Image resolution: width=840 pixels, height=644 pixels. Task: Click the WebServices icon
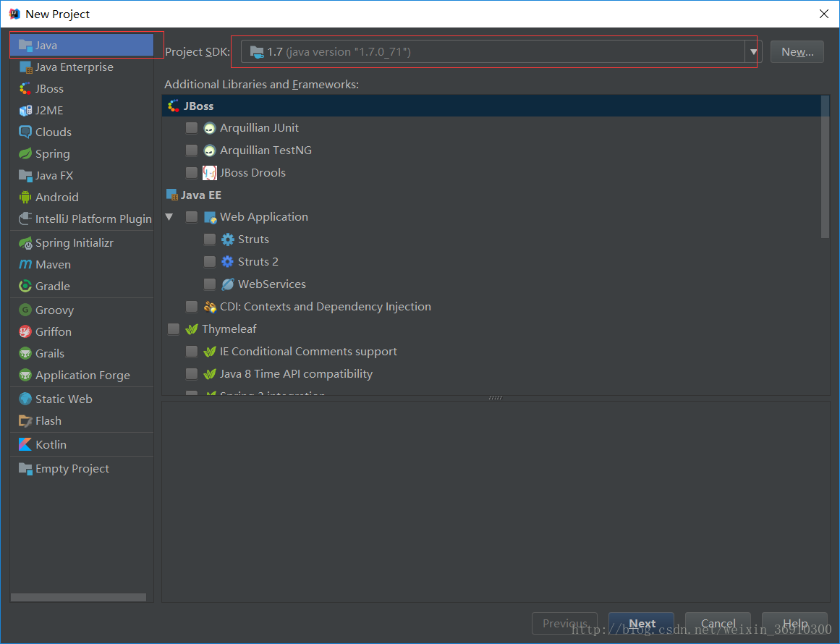(x=228, y=284)
